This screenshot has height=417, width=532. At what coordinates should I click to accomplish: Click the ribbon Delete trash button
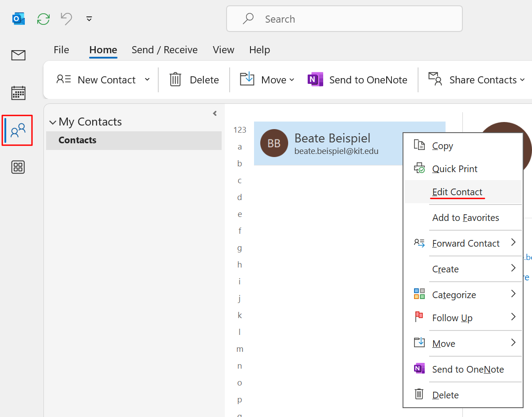[x=194, y=80]
